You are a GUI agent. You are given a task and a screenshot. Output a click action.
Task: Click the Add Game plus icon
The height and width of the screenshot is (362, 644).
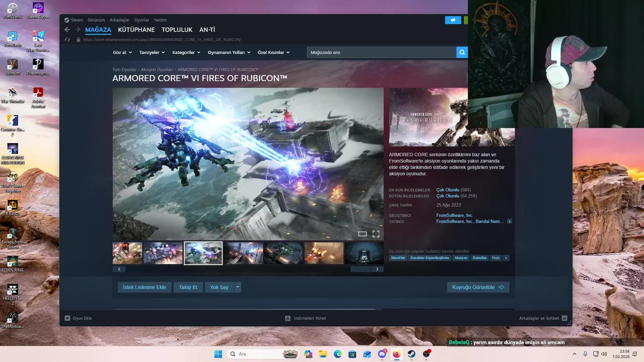pos(67,318)
